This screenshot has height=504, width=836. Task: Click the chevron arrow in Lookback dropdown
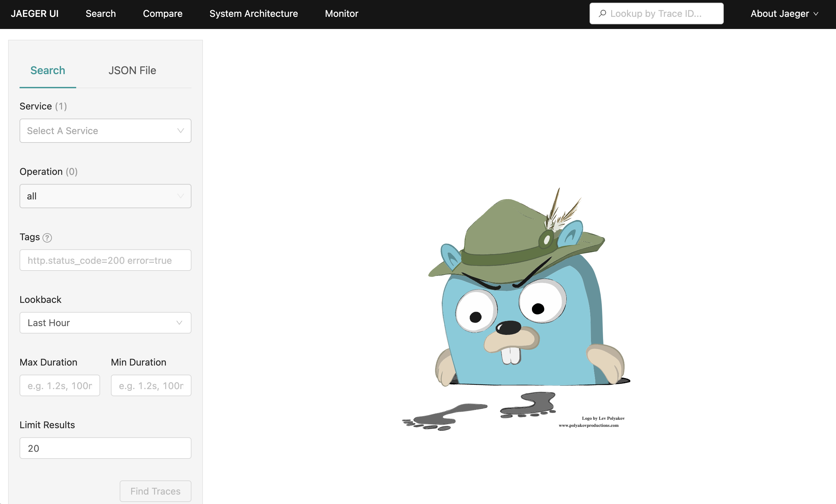tap(179, 322)
